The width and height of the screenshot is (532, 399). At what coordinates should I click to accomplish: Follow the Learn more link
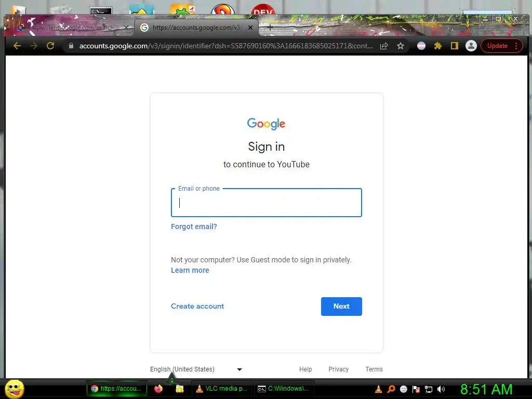[190, 270]
